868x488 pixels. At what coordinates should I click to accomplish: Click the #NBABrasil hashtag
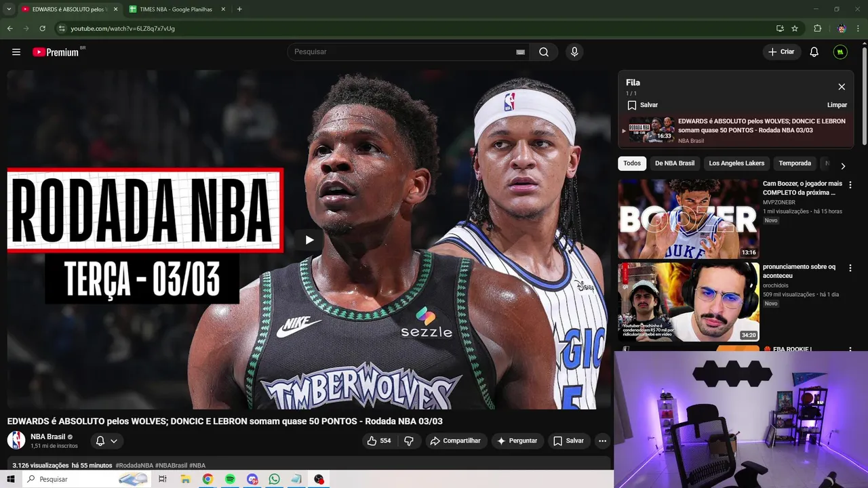click(171, 466)
